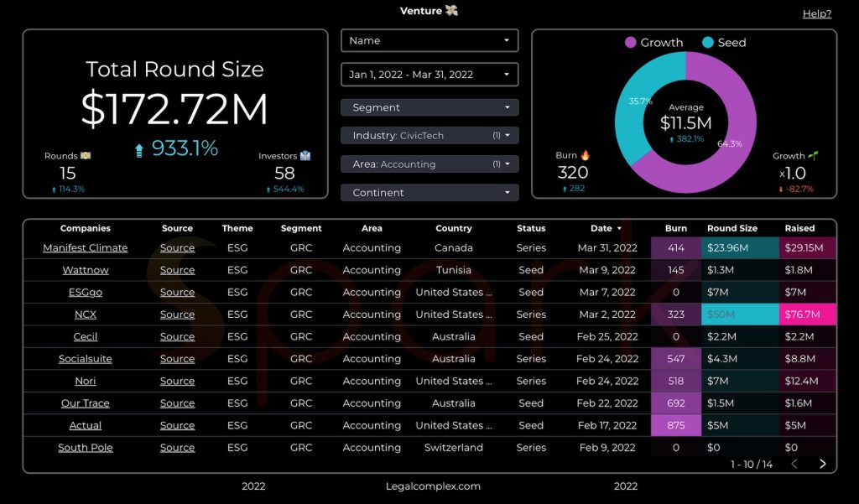Click the Source link for Our Trace

pos(178,403)
